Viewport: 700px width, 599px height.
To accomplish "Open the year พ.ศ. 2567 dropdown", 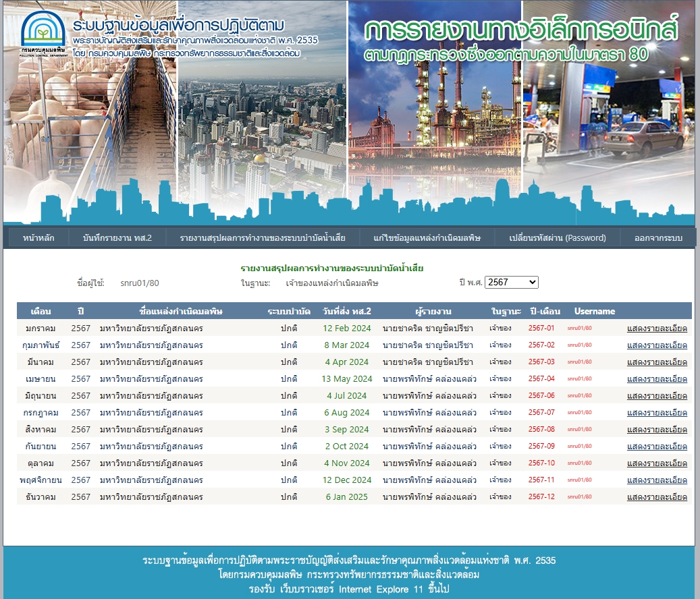I will tap(511, 282).
